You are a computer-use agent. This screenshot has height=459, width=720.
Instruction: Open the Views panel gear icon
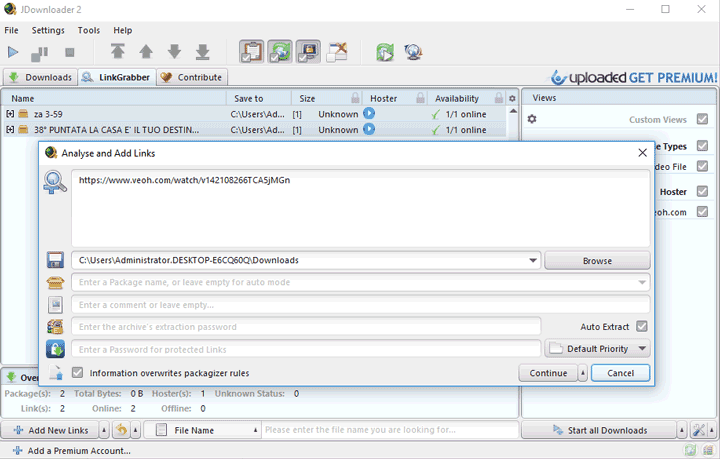pos(532,119)
